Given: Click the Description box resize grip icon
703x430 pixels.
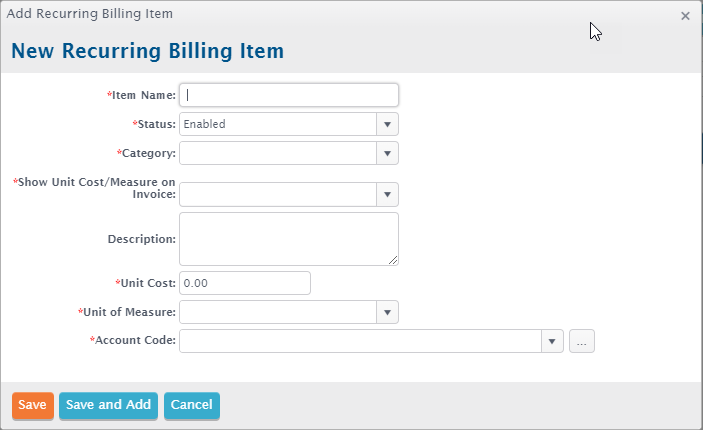Looking at the screenshot, I should pos(393,260).
